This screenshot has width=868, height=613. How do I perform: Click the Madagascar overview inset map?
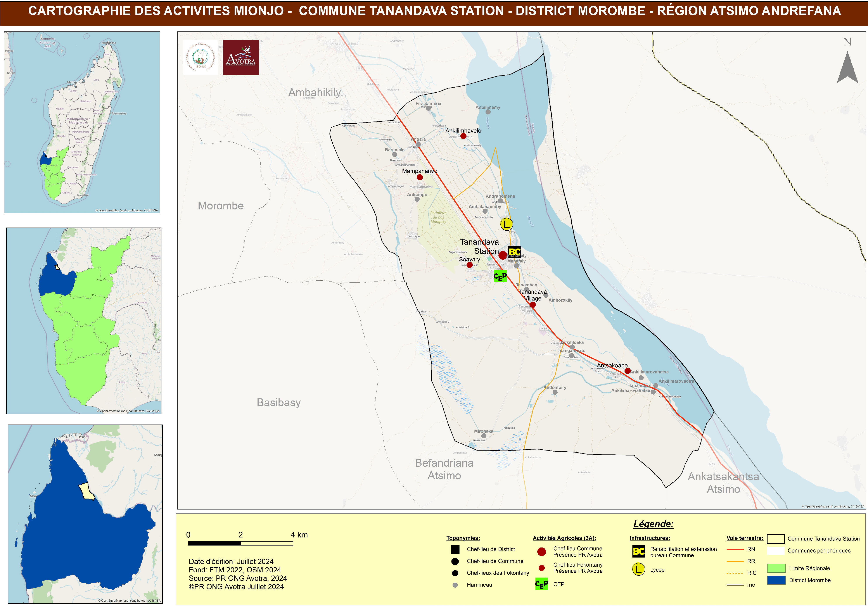[x=82, y=122]
